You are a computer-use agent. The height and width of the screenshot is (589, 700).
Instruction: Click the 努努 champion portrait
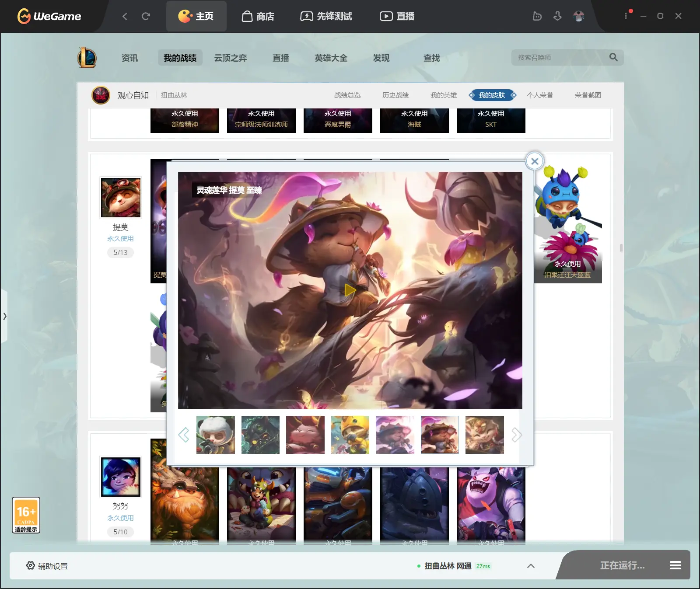pyautogui.click(x=121, y=477)
